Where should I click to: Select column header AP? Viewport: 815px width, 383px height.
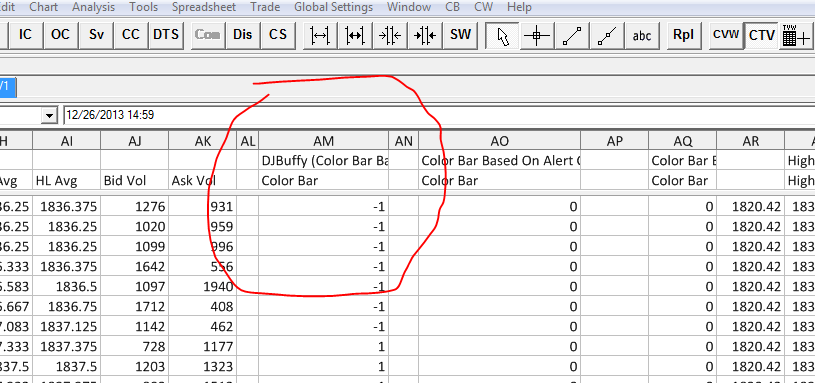coord(615,141)
